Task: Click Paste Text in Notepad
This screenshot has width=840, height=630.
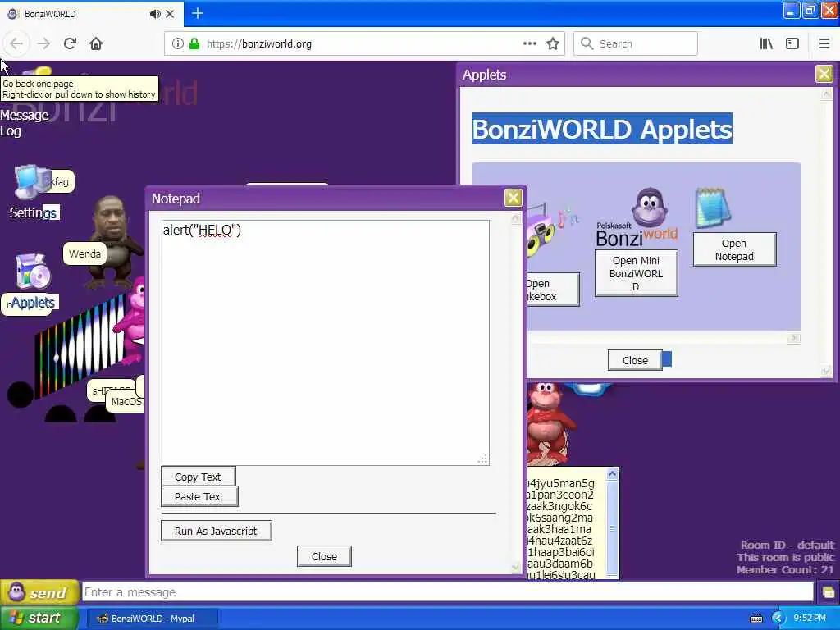Action: [199, 496]
